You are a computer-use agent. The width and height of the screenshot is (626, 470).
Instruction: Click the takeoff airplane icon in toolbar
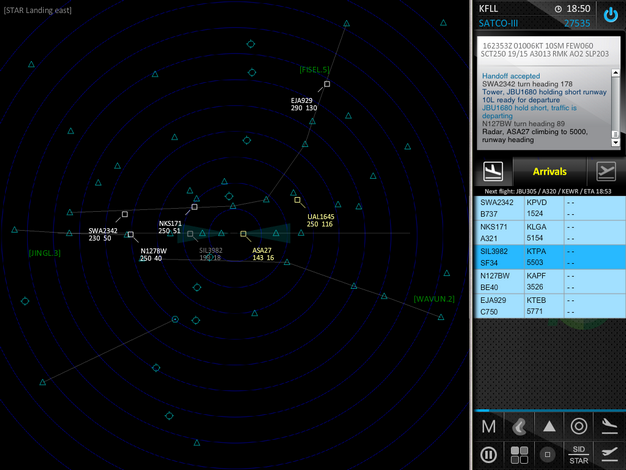point(607,455)
